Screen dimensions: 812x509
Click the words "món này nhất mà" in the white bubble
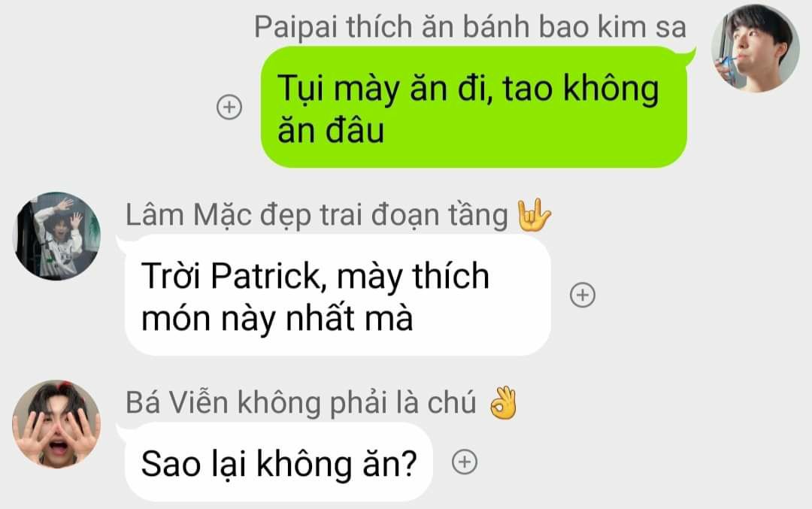click(277, 318)
